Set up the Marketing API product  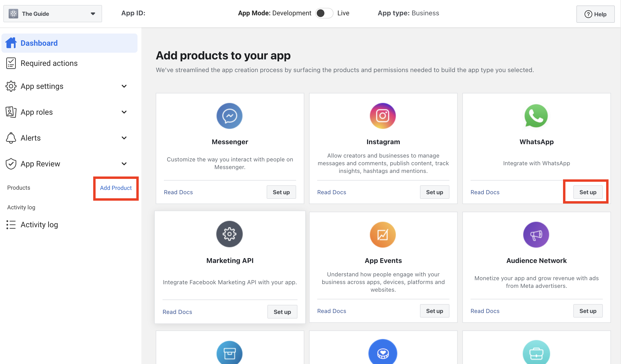(x=282, y=312)
